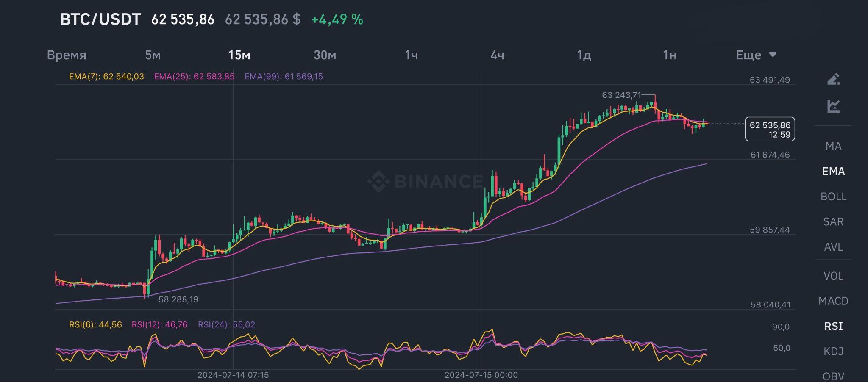Viewport: 868px width, 382px height.
Task: Click the 59 857,44 price axis label
Action: [x=770, y=230]
